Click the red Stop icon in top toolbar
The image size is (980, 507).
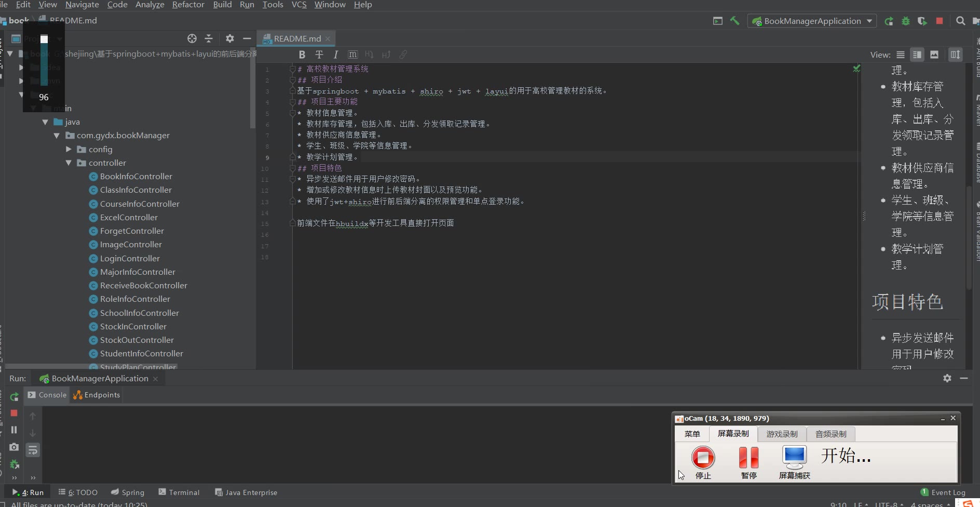pos(940,21)
